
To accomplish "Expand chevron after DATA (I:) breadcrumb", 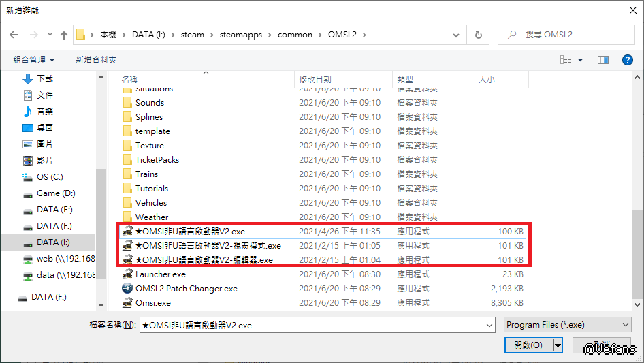I will (x=173, y=35).
